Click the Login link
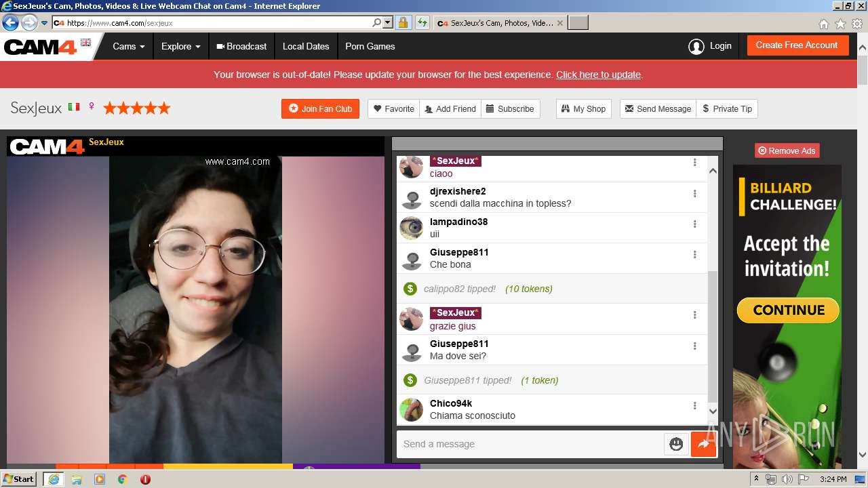868x488 pixels. tap(720, 46)
